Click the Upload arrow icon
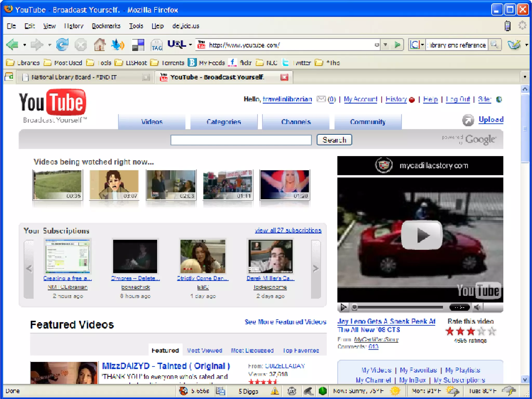The width and height of the screenshot is (532, 399). pos(468,120)
